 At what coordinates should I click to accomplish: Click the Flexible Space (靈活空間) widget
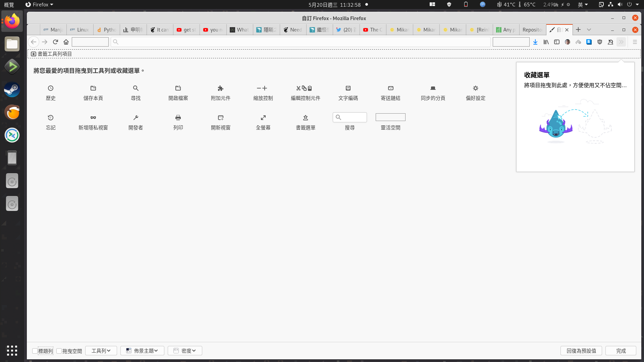click(x=390, y=117)
